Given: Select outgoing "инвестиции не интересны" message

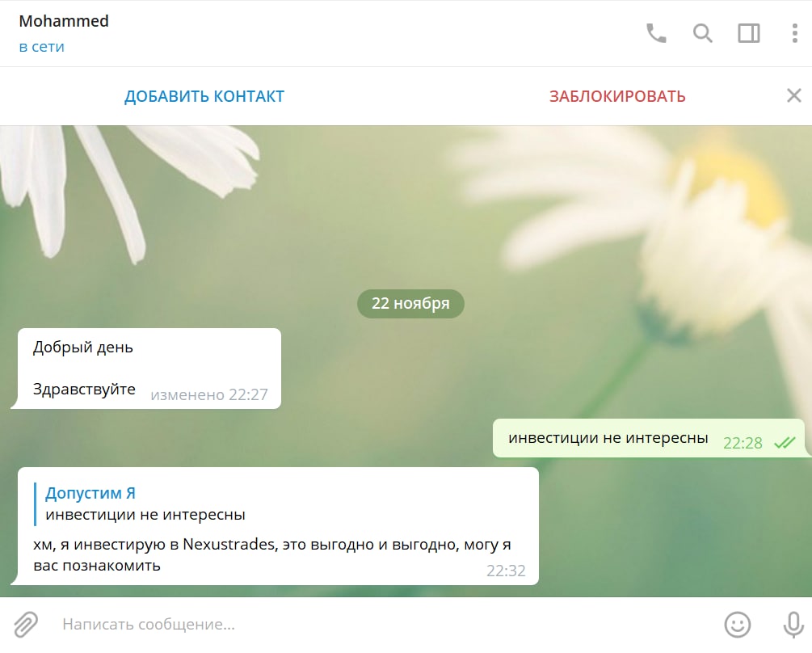Looking at the screenshot, I should (651, 438).
